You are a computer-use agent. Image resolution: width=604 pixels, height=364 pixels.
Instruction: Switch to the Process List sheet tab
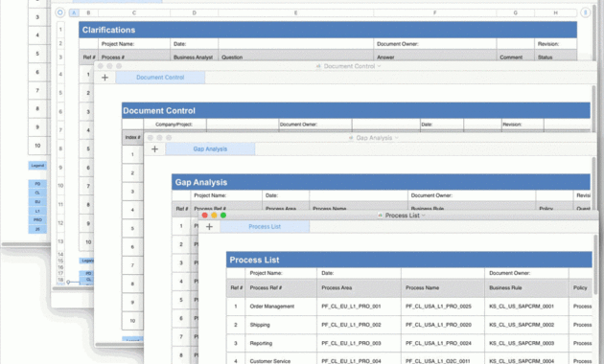pyautogui.click(x=265, y=227)
